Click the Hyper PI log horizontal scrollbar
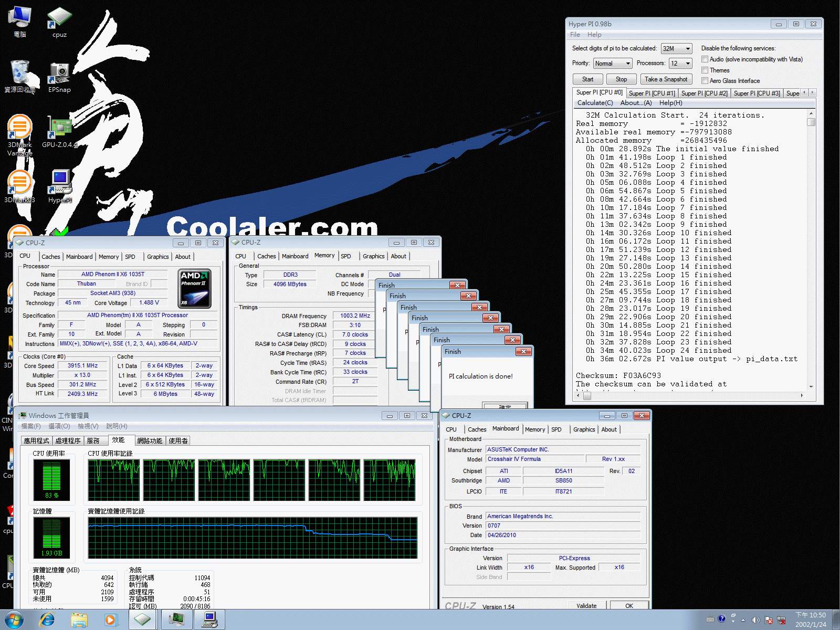 [690, 395]
